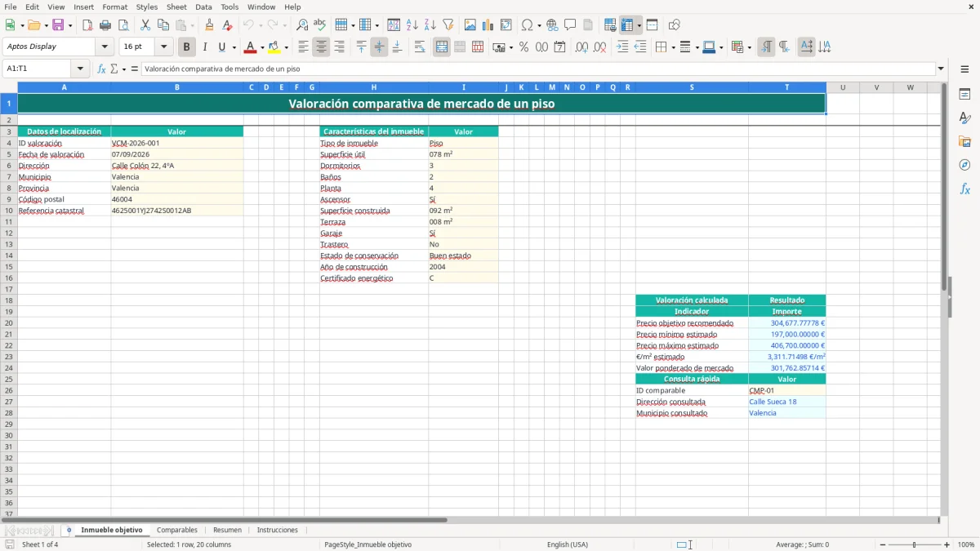Viewport: 980px width, 551px height.
Task: Format cell as percent
Action: pyautogui.click(x=523, y=47)
